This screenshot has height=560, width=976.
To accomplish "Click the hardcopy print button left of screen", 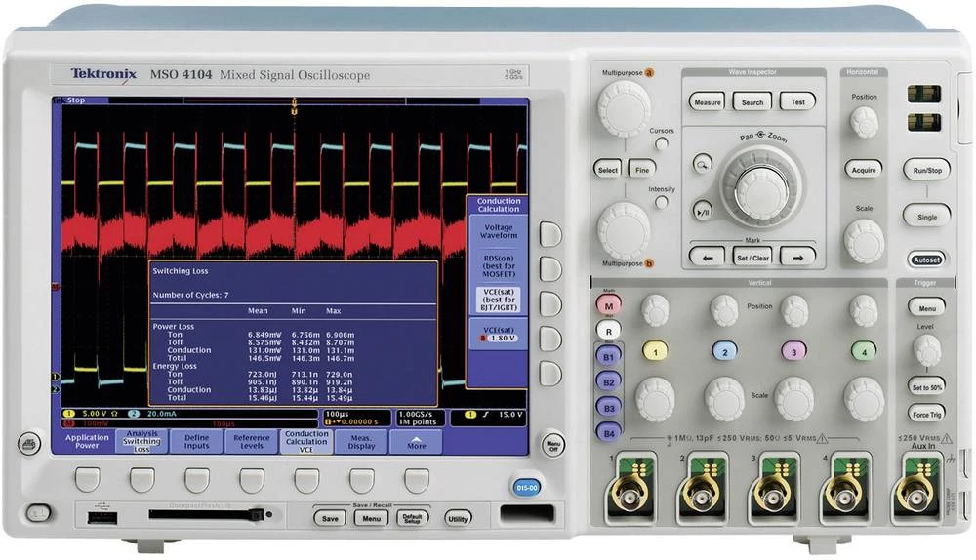I will pyautogui.click(x=28, y=444).
